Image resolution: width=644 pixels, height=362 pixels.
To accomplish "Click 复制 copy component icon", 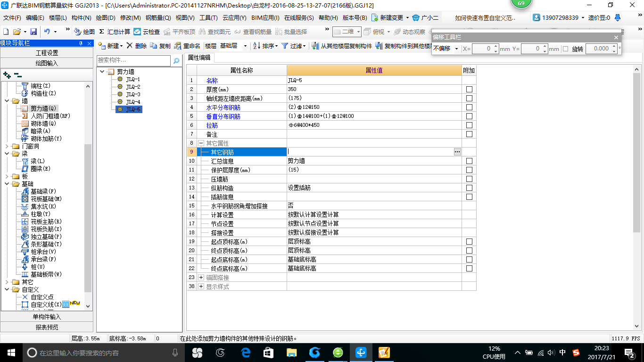I will coord(160,46).
